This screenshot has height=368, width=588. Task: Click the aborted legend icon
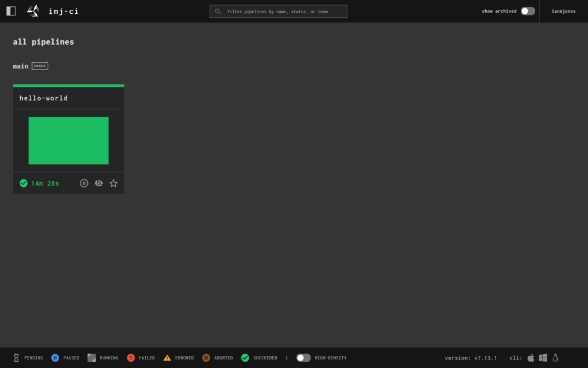(206, 358)
